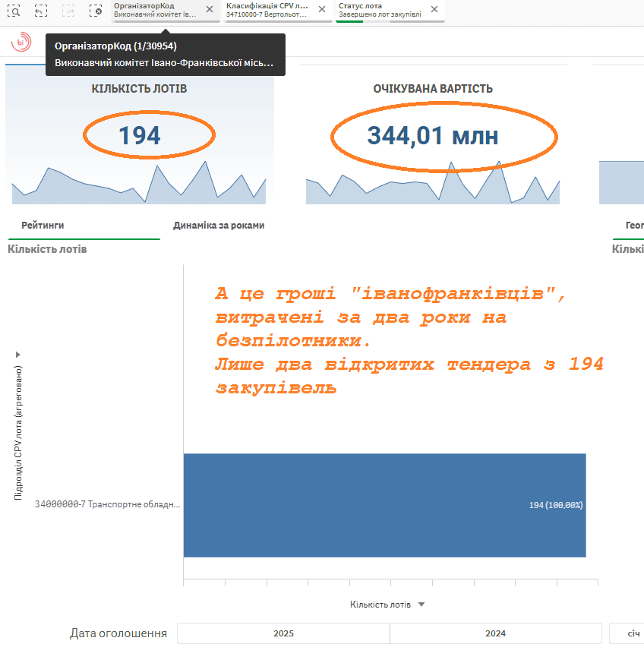The image size is (644, 663).
Task: Select year 2025 in date filter
Action: pos(283,633)
